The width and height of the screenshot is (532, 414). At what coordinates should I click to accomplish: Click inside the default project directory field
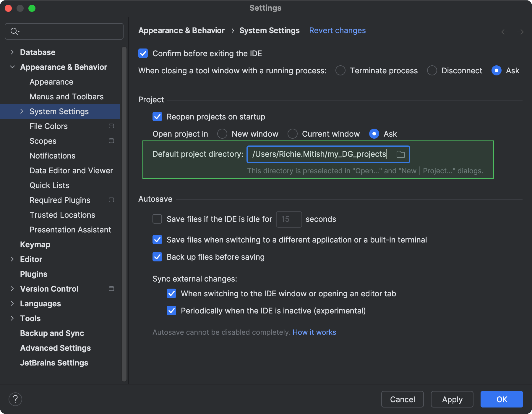pos(319,154)
